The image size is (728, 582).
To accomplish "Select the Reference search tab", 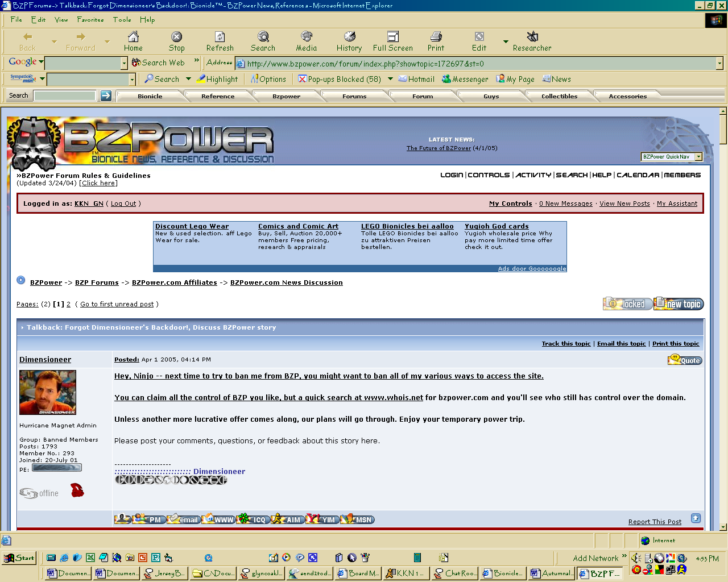I will point(218,96).
